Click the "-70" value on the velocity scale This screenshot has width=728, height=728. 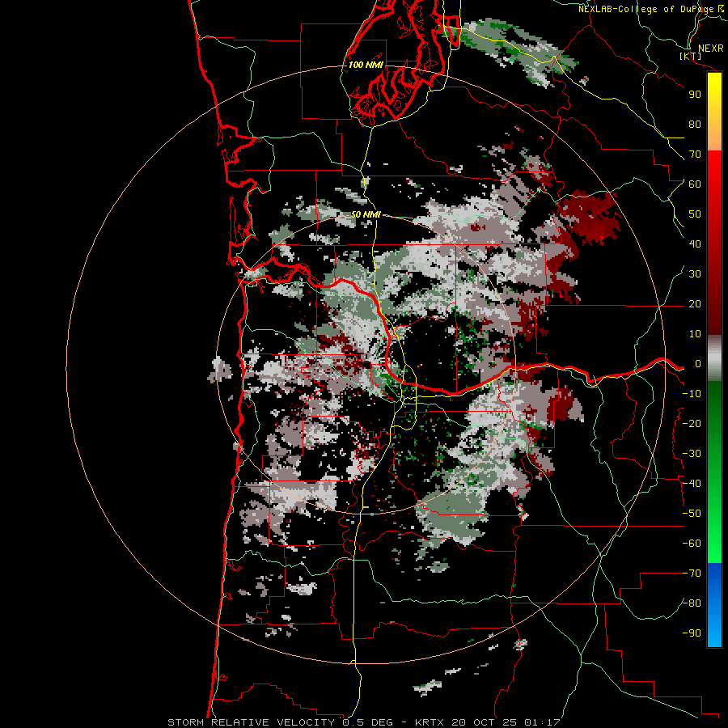tap(692, 574)
